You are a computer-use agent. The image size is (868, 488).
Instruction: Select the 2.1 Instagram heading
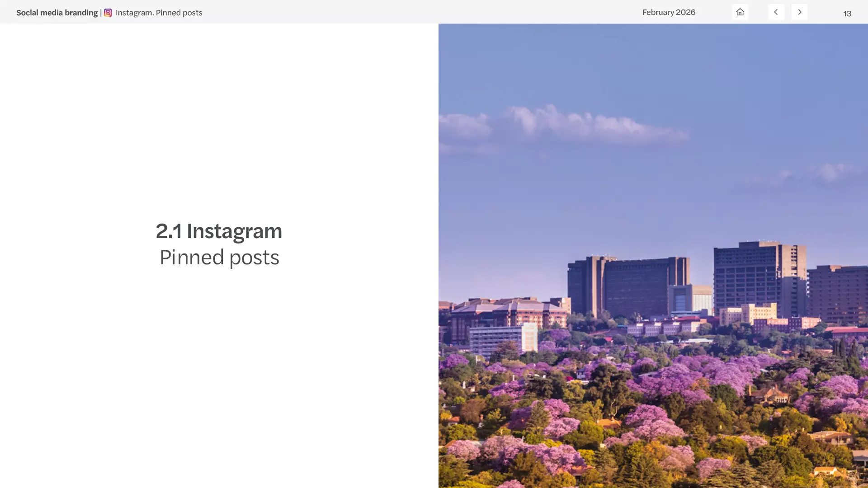tap(219, 231)
